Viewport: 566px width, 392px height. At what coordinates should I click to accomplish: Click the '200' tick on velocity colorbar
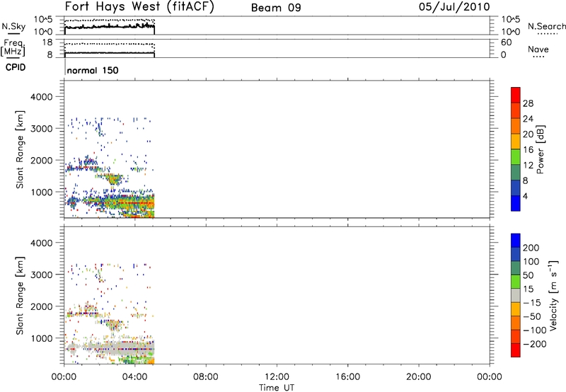(x=531, y=248)
